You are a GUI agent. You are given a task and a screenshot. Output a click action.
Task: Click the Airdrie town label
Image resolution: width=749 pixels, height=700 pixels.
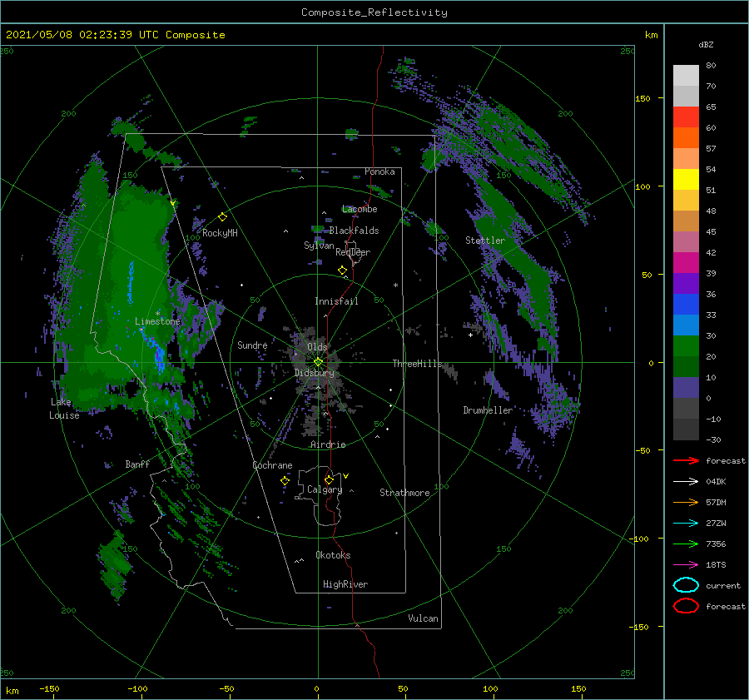(x=328, y=444)
